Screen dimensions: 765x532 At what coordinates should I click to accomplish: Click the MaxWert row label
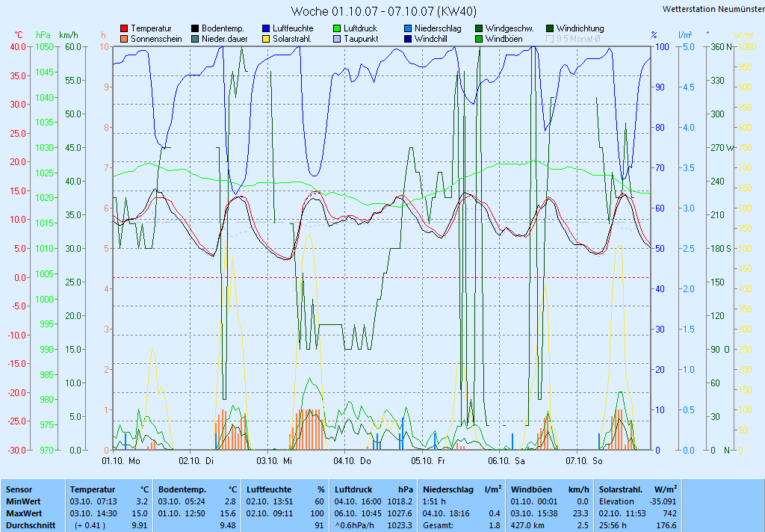click(x=25, y=513)
